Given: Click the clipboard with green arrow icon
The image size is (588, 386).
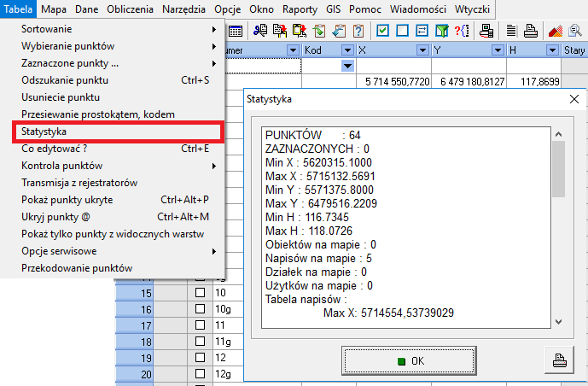Looking at the screenshot, I should (x=319, y=31).
